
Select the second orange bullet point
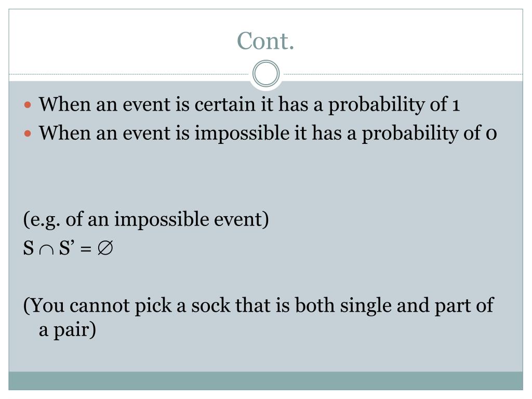(x=28, y=134)
